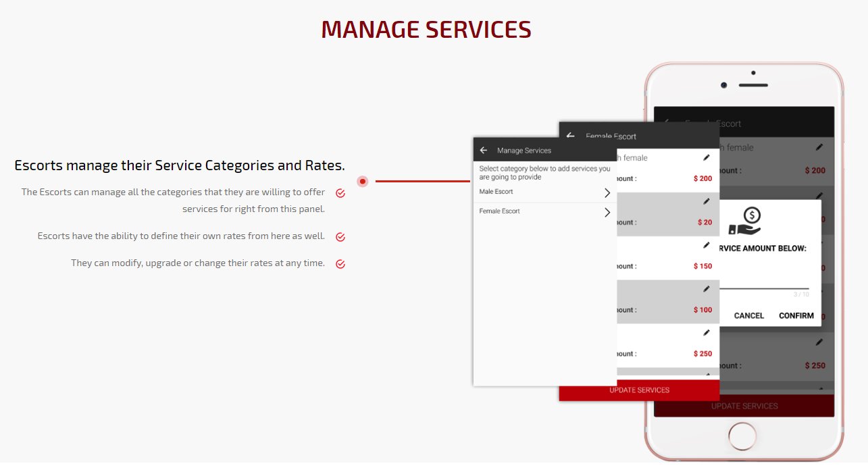Open Female Escort category chevron
Viewport: 868px width, 466px height.
click(607, 212)
